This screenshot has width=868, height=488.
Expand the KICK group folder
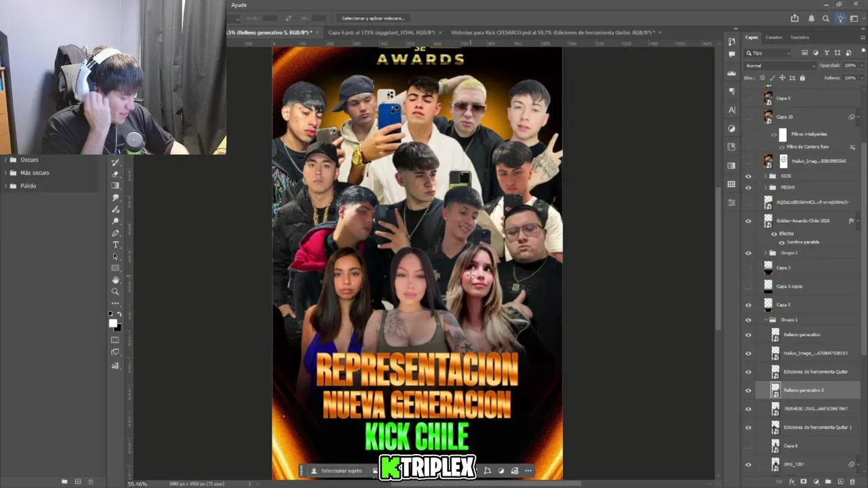[766, 176]
